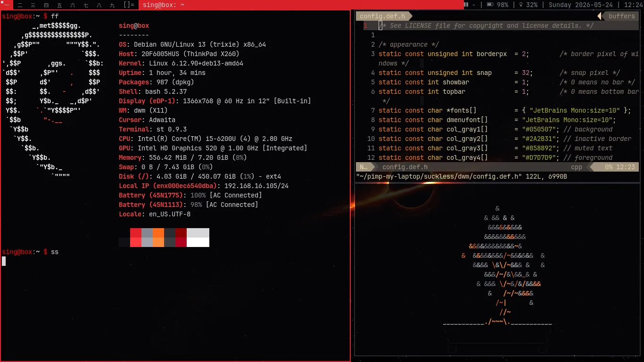
Task: Click the Local IP 192.168.16.105/24 line
Action: [x=204, y=186]
